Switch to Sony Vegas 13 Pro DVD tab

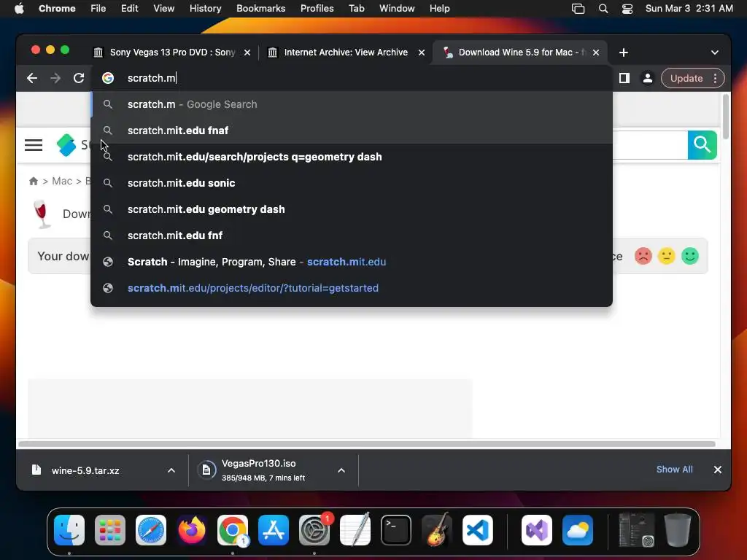pos(172,52)
